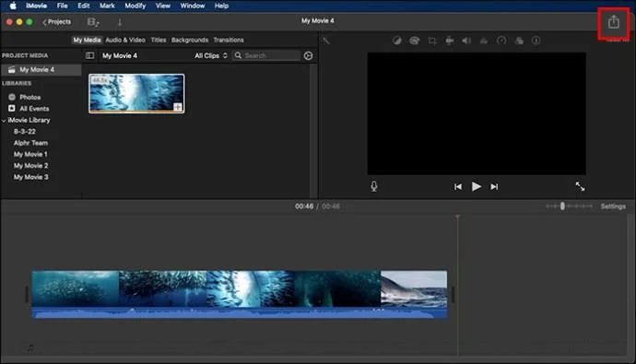
Task: Open the color balance tool
Action: [x=396, y=41]
